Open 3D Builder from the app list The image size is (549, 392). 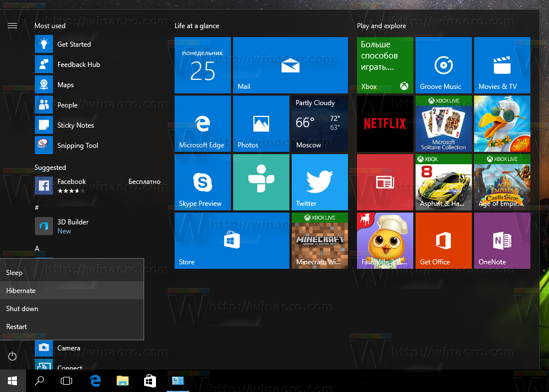click(x=98, y=226)
